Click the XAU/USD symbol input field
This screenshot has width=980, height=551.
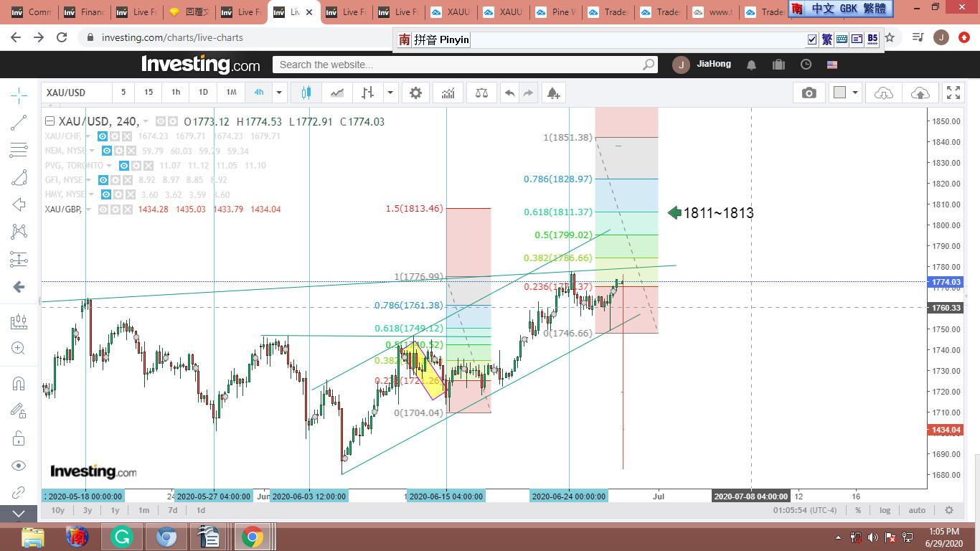coord(76,93)
